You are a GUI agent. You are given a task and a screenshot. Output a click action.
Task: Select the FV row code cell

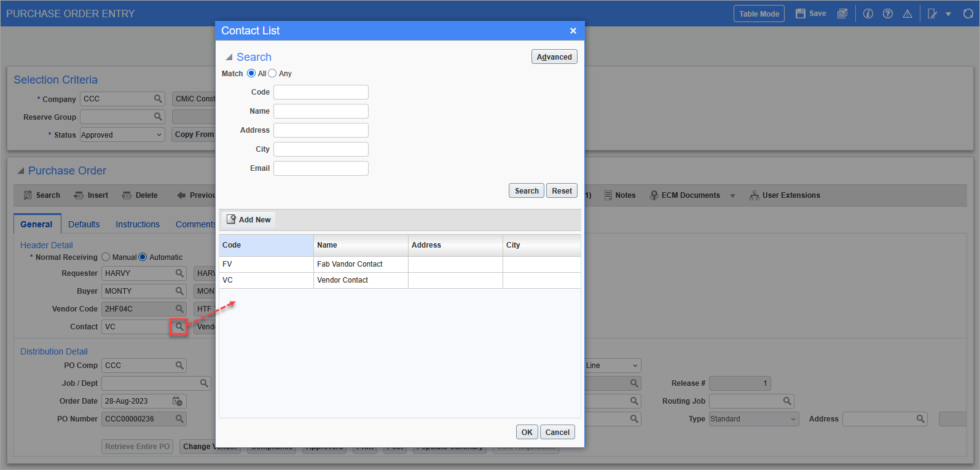pos(266,264)
